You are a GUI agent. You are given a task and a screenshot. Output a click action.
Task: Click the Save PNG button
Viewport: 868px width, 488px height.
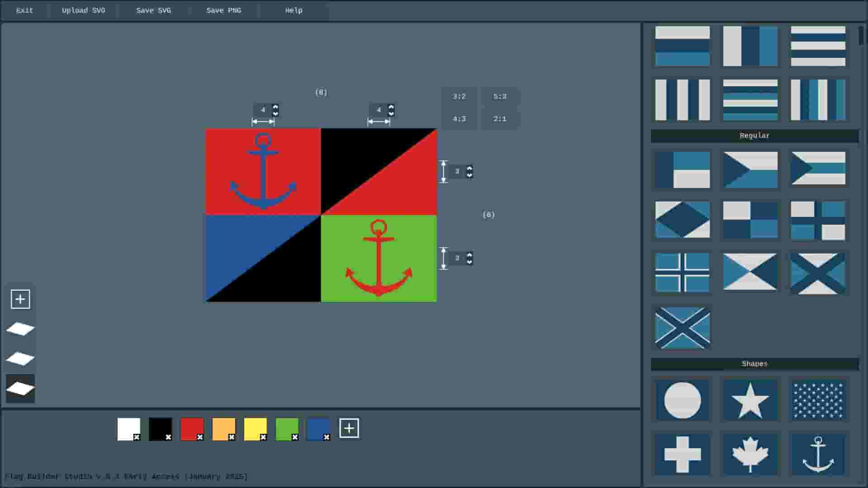[x=224, y=10]
